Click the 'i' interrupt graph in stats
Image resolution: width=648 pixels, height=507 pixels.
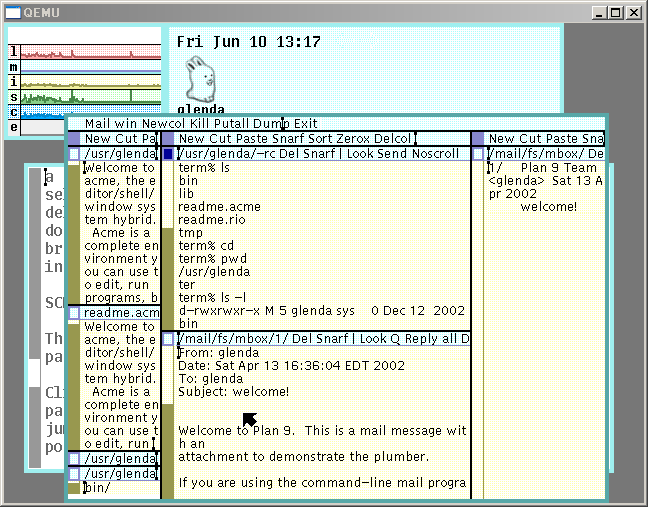click(91, 82)
